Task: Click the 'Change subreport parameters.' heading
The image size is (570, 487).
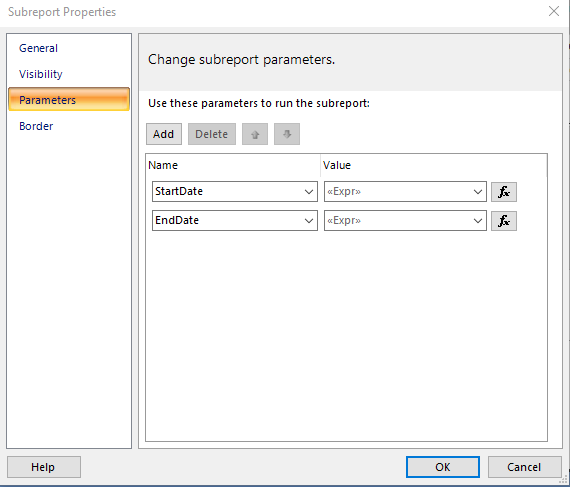Action: (x=241, y=60)
